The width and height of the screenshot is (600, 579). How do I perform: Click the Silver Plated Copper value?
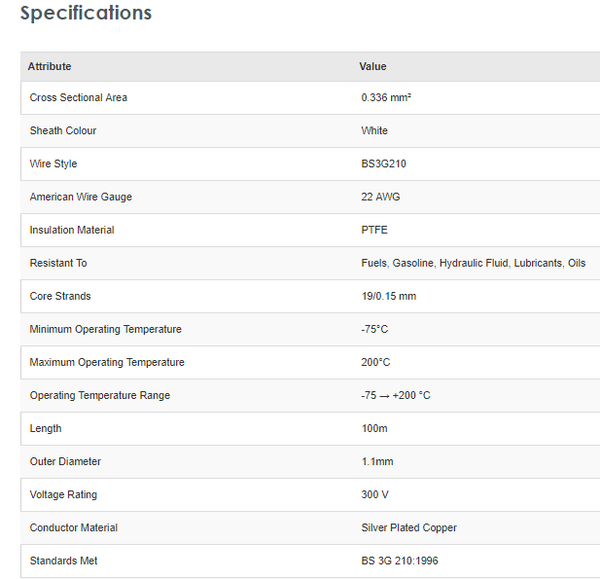(409, 527)
